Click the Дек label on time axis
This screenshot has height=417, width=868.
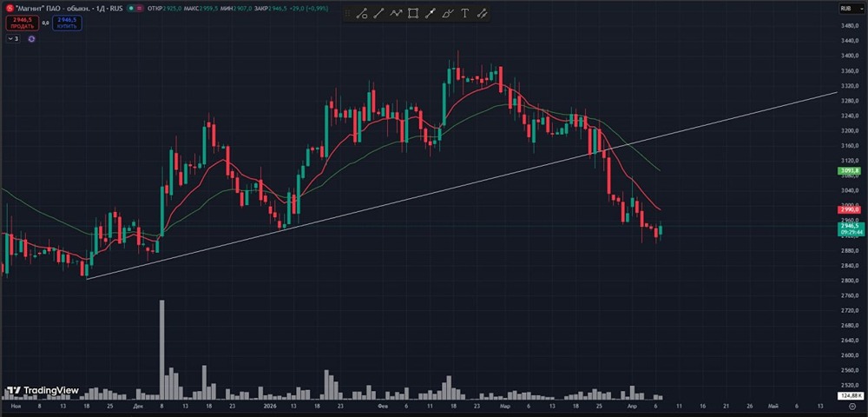tap(137, 407)
